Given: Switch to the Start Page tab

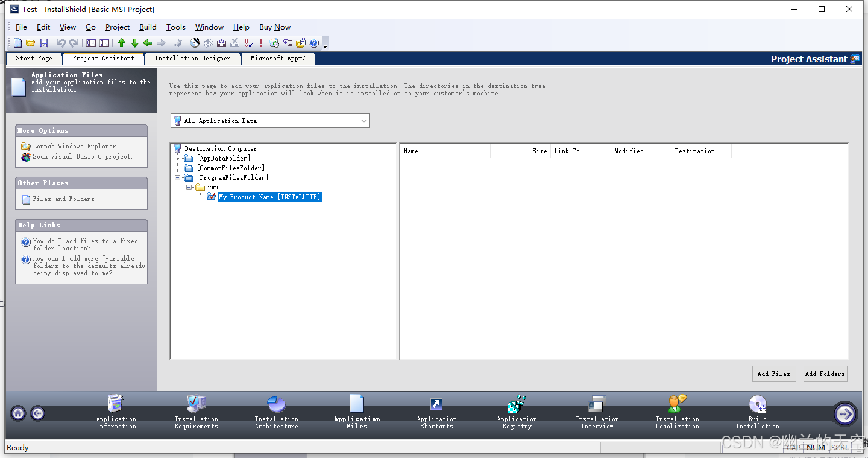Looking at the screenshot, I should [34, 59].
